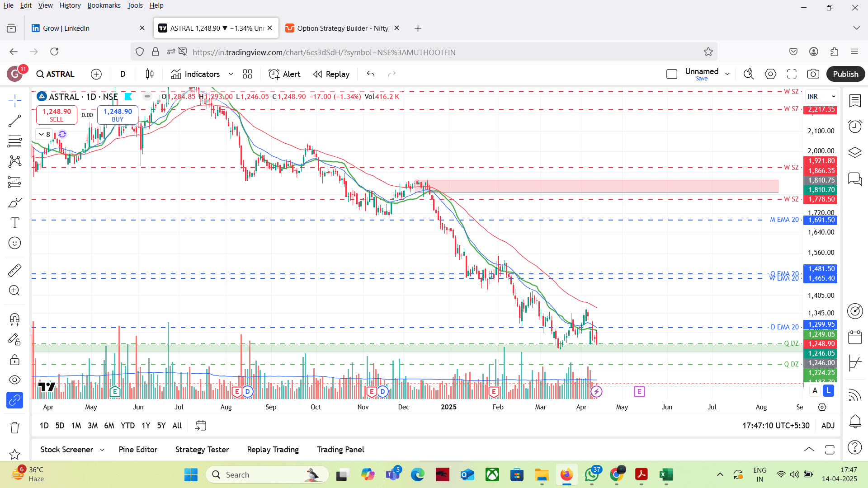The width and height of the screenshot is (868, 488).
Task: Remove drawings with the trash icon
Action: tap(14, 427)
